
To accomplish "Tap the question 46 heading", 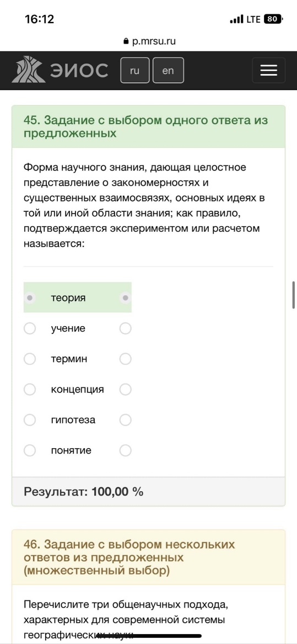I will click(129, 557).
